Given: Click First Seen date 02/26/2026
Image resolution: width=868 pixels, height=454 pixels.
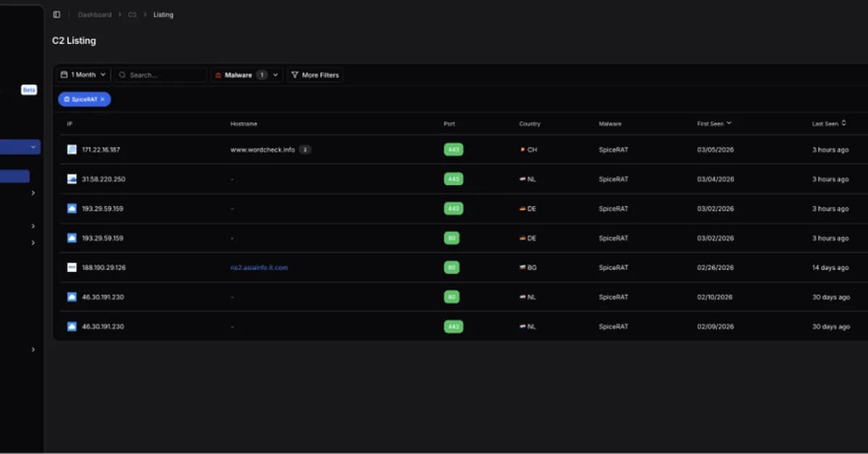Looking at the screenshot, I should (x=715, y=267).
